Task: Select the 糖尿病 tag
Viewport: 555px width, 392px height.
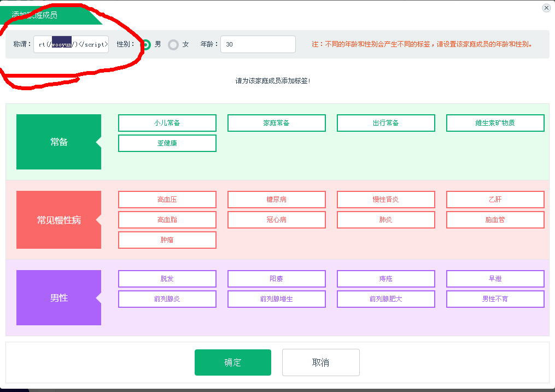Action: pyautogui.click(x=277, y=200)
